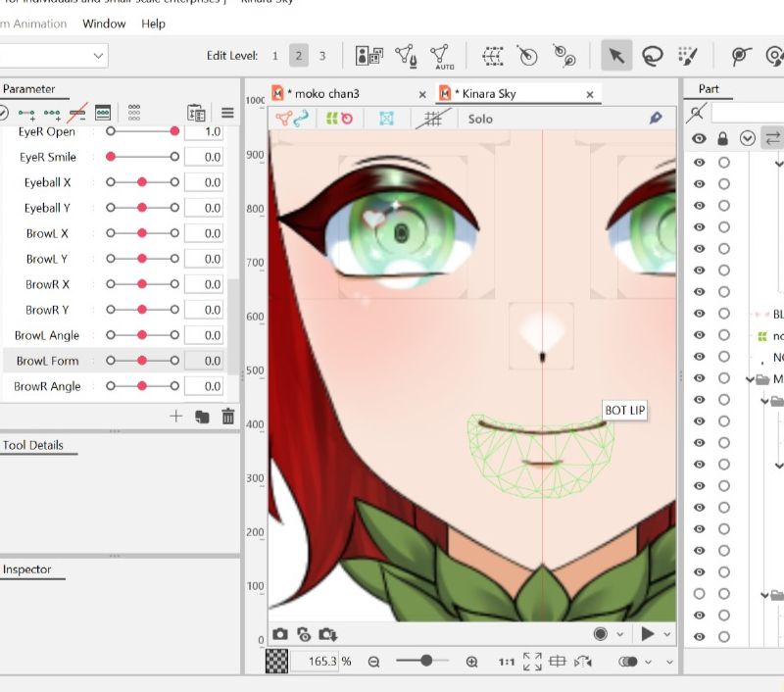784x692 pixels.
Task: Toggle lock icon in Part panel header
Action: [722, 138]
